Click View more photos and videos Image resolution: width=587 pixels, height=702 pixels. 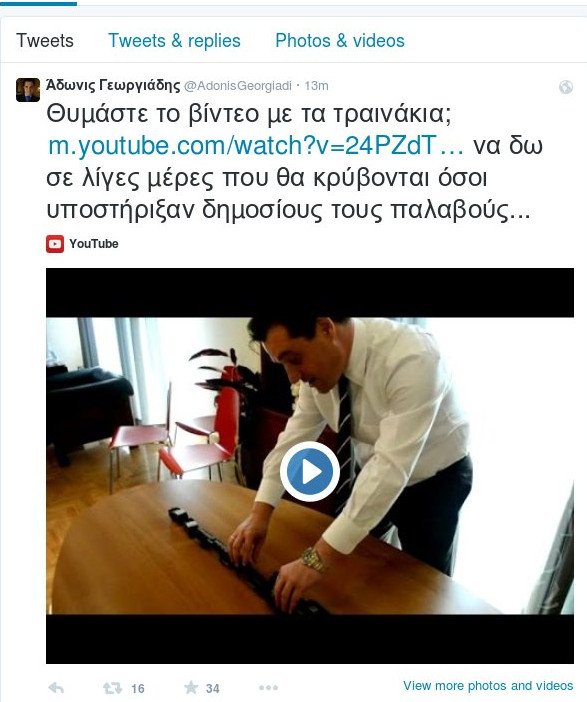(488, 686)
